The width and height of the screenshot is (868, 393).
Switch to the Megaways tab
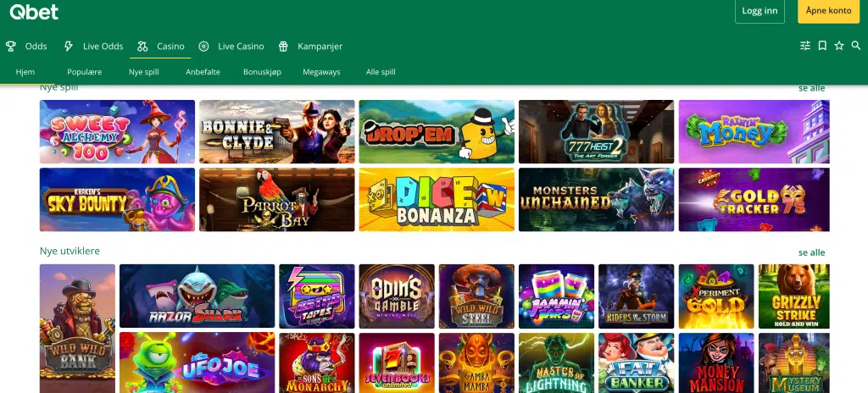click(321, 72)
